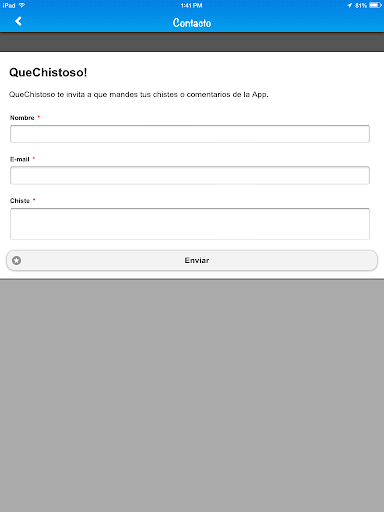Click the E-mail field label
The image size is (384, 512).
click(x=20, y=159)
